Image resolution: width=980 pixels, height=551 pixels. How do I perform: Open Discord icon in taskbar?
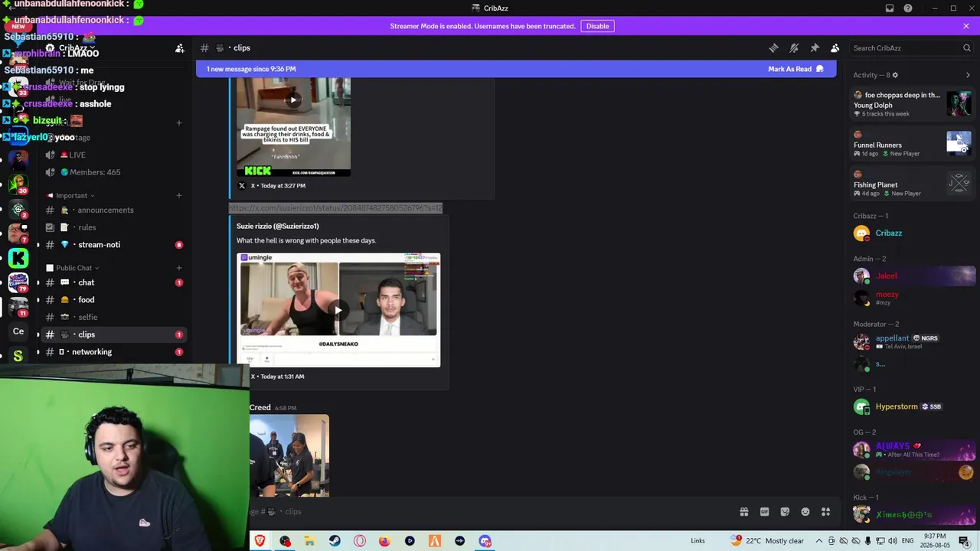coord(485,541)
